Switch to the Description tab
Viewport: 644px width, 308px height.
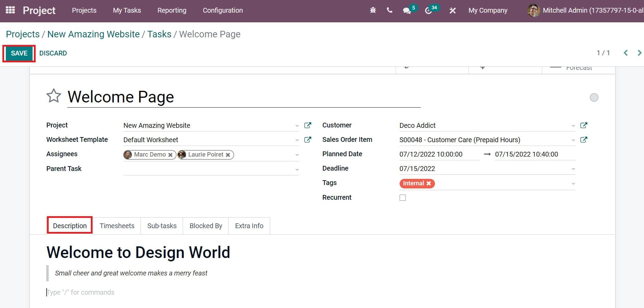click(70, 226)
